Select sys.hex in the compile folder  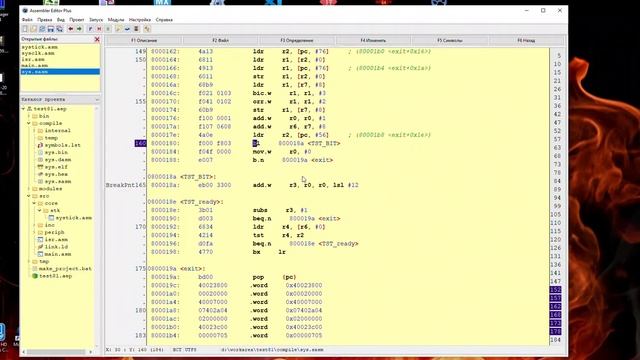(x=56, y=174)
